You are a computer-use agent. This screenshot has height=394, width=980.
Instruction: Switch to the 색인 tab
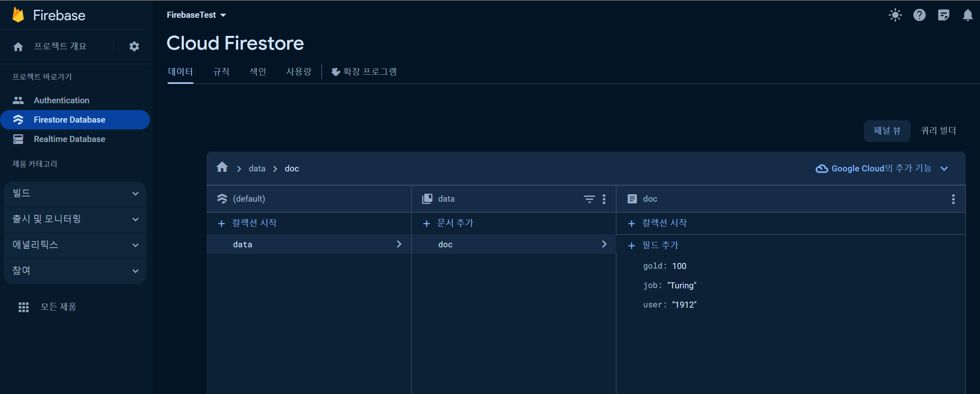click(x=258, y=72)
